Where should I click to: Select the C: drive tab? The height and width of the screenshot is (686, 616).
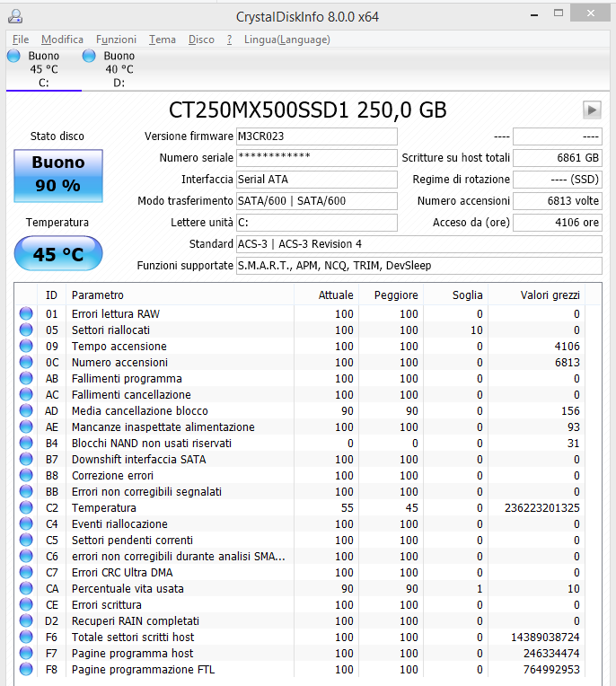(44, 69)
